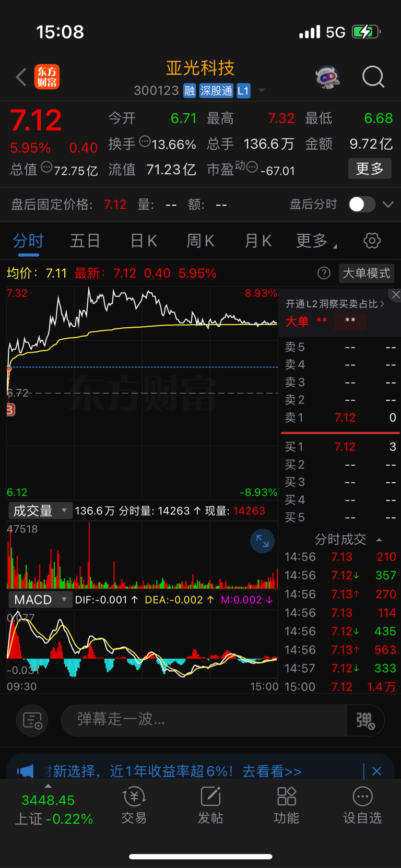Image resolution: width=401 pixels, height=868 pixels.
Task: Tap the 深股通 badge
Action: pyautogui.click(x=216, y=91)
